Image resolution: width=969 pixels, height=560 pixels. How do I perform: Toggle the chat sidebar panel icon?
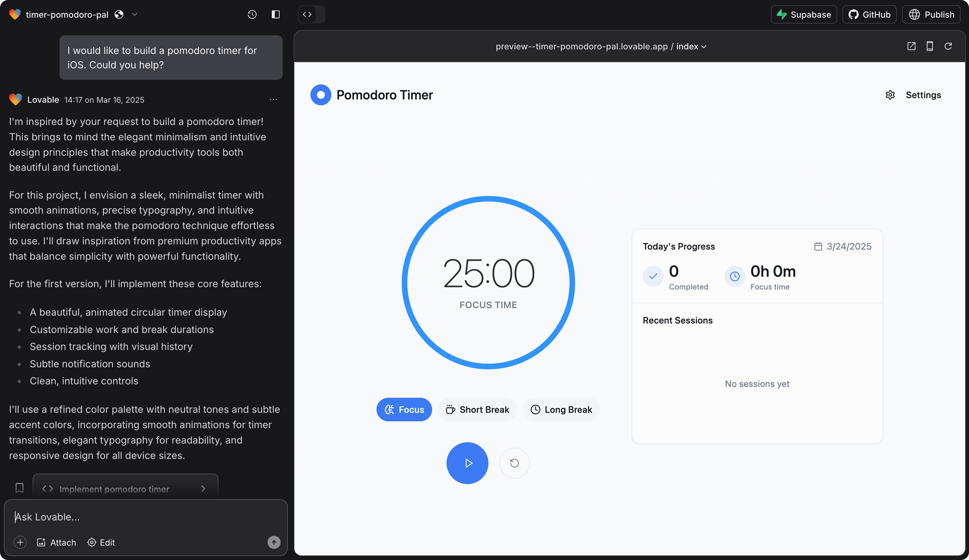(276, 14)
